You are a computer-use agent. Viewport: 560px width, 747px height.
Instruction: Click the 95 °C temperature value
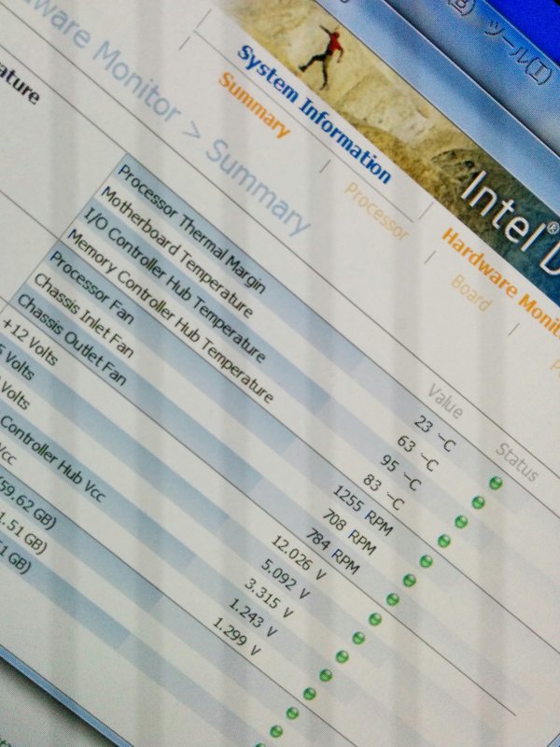[400, 472]
